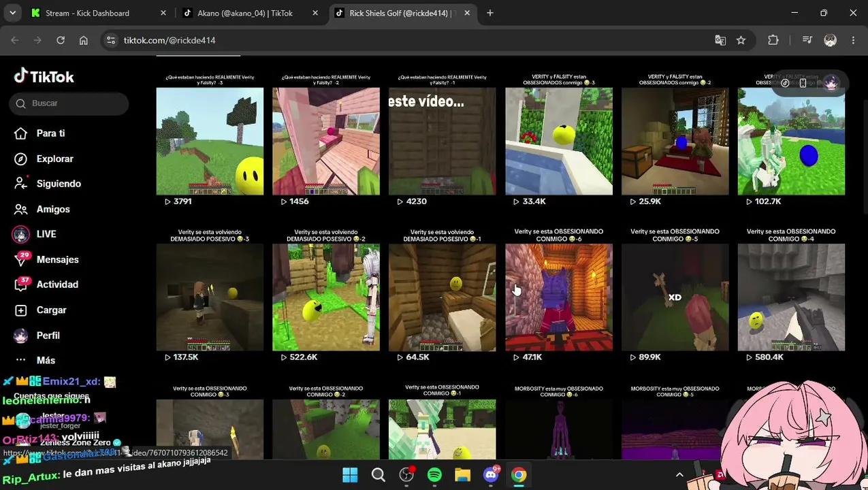Open Discord from taskbar

(x=491, y=475)
